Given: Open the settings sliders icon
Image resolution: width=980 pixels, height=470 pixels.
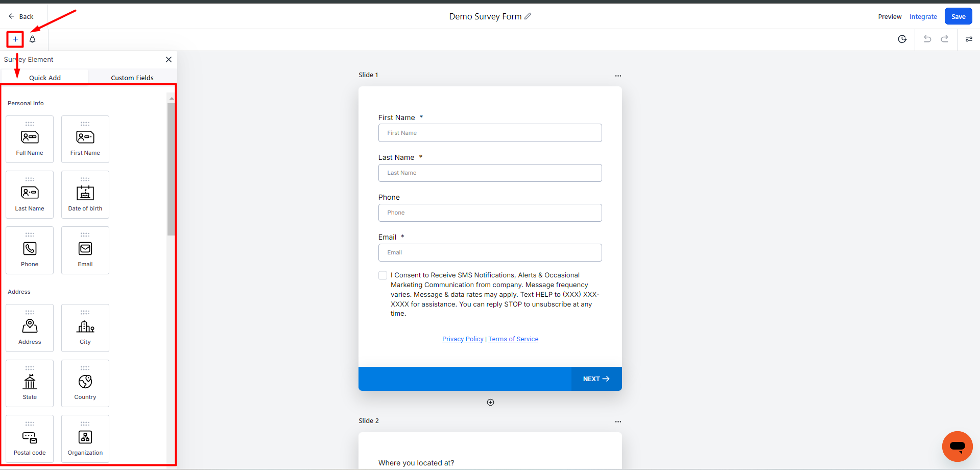Looking at the screenshot, I should point(969,39).
